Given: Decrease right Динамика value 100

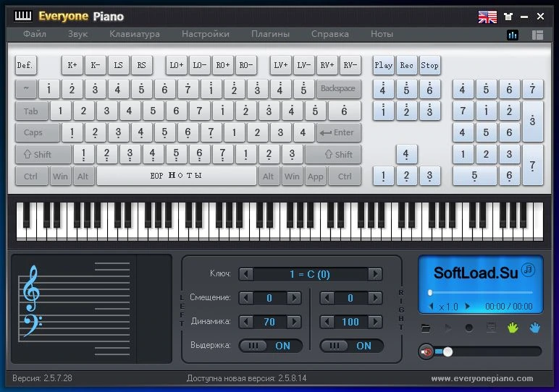Looking at the screenshot, I should pyautogui.click(x=327, y=322).
